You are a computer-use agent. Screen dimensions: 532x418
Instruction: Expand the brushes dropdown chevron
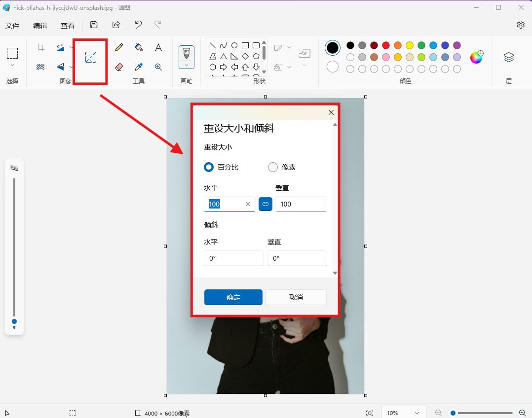(186, 65)
